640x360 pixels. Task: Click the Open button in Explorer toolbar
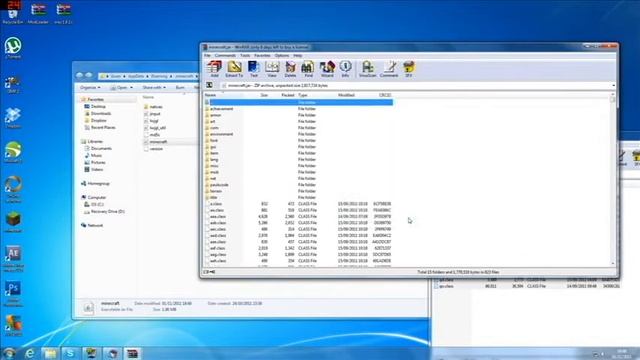point(122,88)
